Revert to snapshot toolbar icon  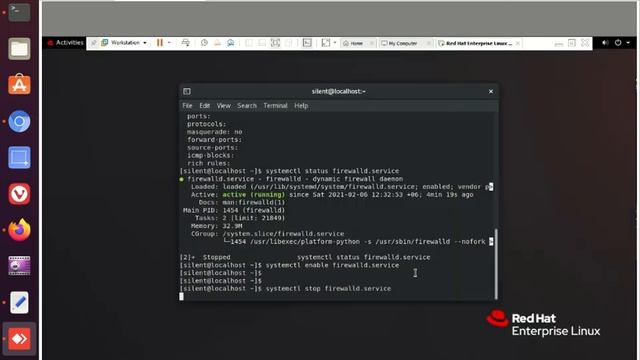[x=217, y=43]
